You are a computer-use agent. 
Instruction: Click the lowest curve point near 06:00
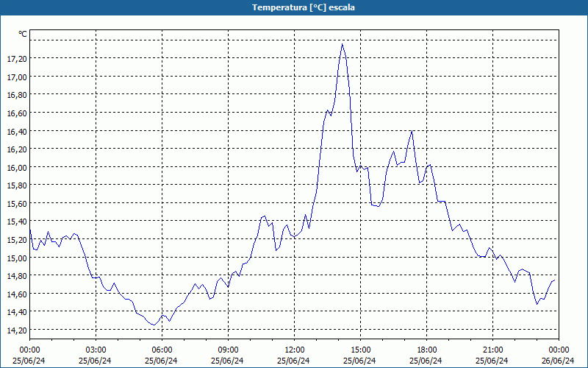click(154, 325)
